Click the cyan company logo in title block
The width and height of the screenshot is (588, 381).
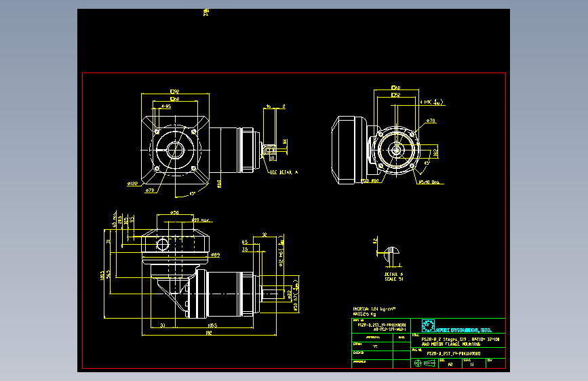(x=428, y=325)
